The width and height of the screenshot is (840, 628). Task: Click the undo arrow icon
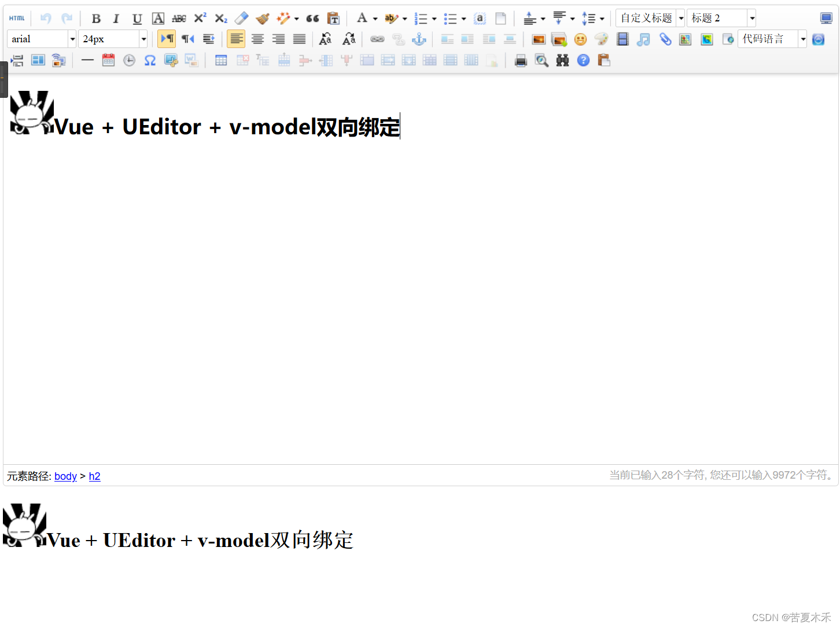pos(46,19)
